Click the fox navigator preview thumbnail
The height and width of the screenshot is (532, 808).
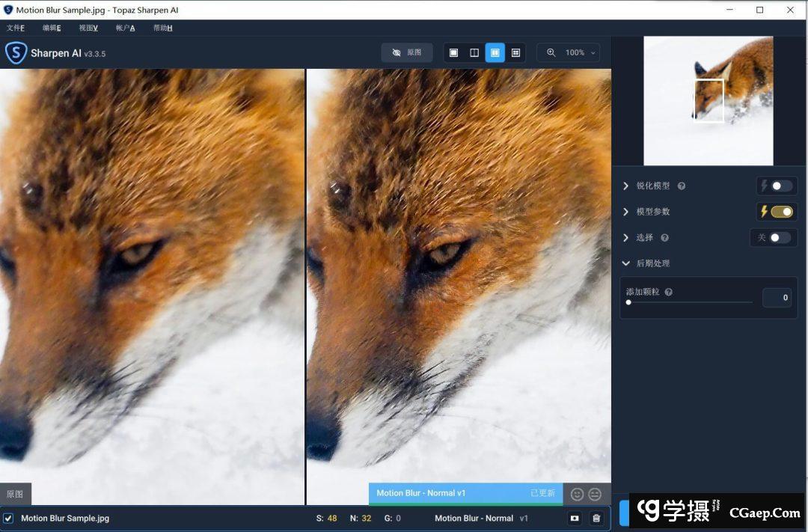(708, 101)
